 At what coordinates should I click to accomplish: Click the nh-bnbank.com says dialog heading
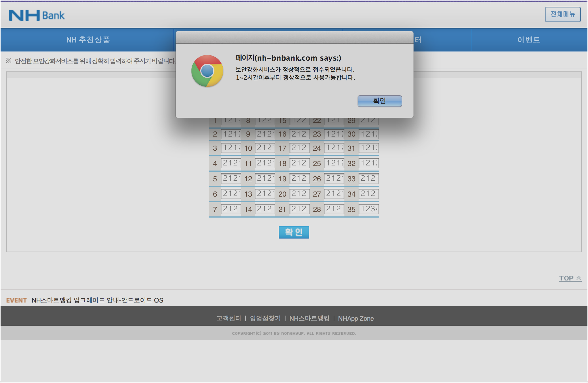point(288,58)
